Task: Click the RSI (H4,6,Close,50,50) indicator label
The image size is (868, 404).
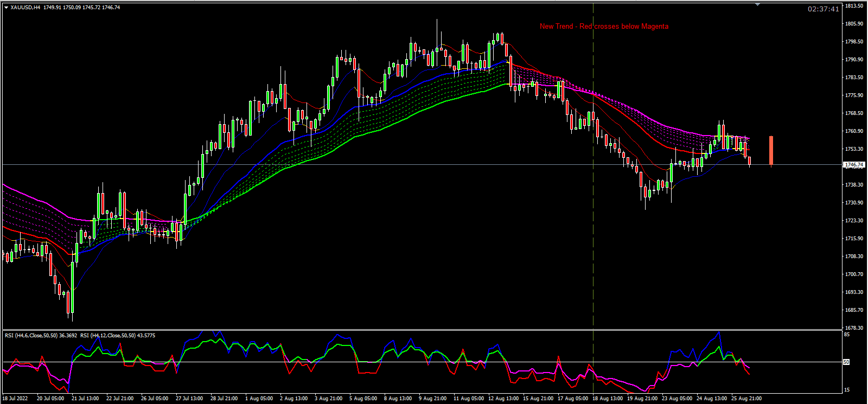Action: pos(41,336)
